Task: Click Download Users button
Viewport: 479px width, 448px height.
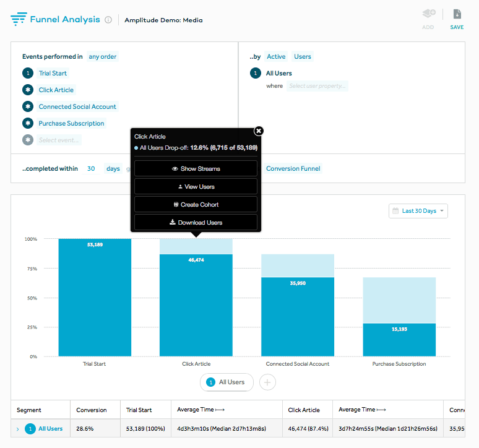Action: tap(196, 222)
